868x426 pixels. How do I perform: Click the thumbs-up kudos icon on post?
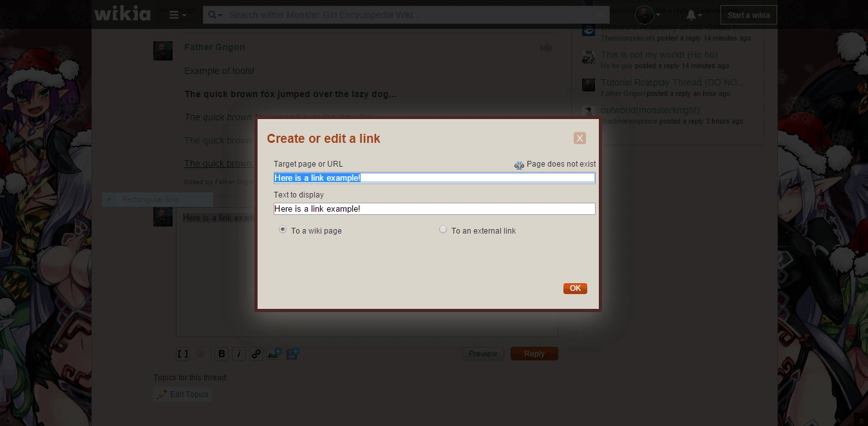pos(546,47)
